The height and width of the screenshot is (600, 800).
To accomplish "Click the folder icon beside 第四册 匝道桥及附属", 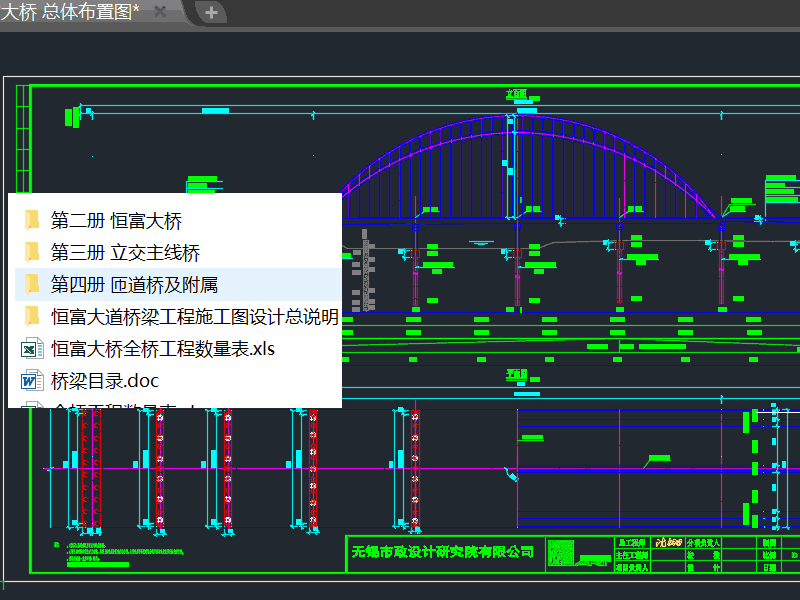I will tap(32, 285).
